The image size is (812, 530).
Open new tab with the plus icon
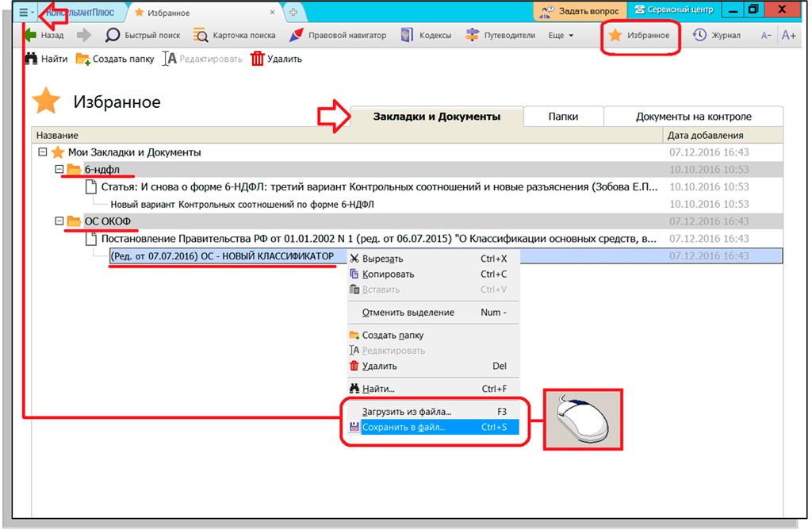pyautogui.click(x=293, y=13)
